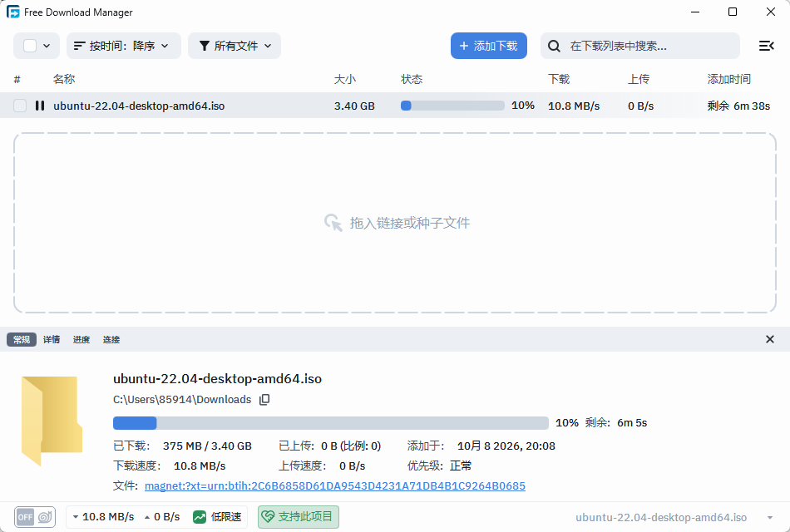Check the ubuntu-22.04-desktop-amd64.iso row checkbox

pos(20,106)
